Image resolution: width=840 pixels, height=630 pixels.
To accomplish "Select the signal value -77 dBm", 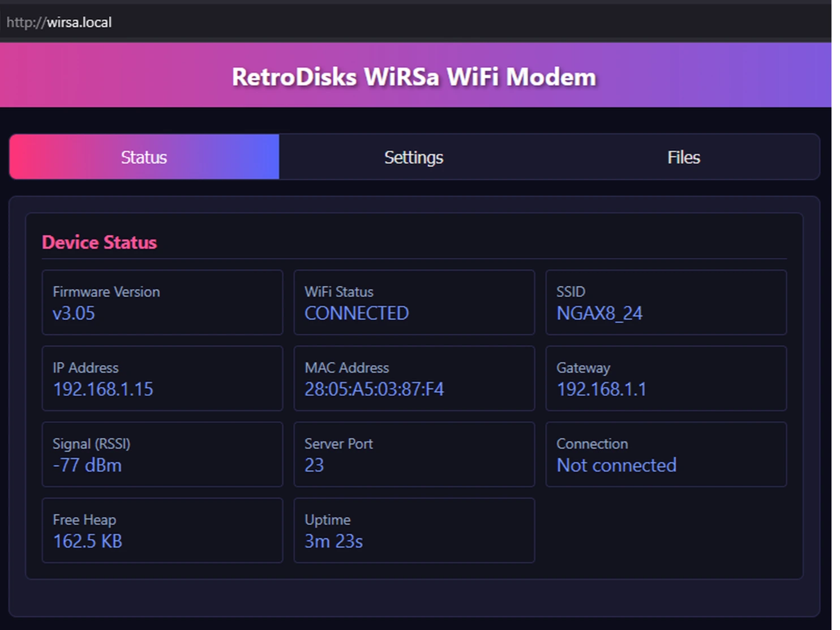I will tap(87, 465).
